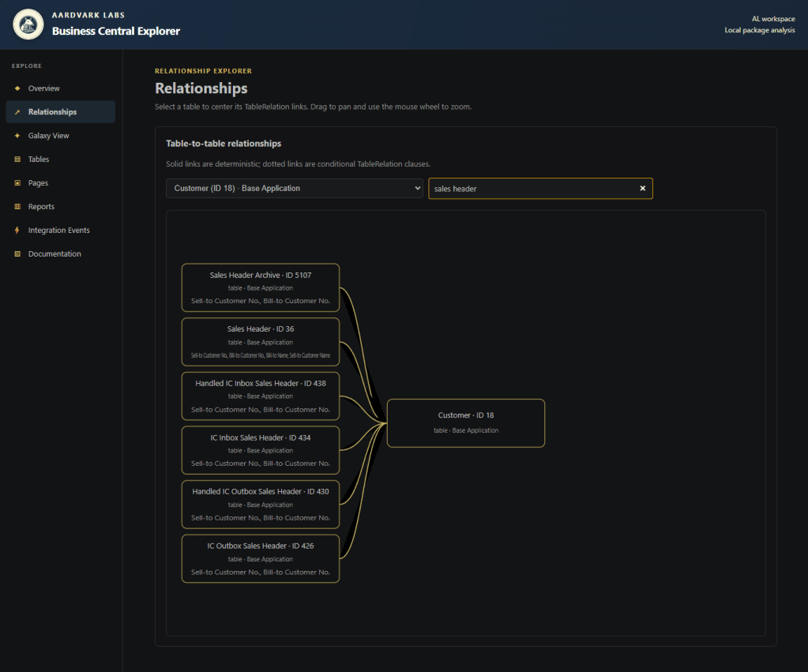Go to Galaxy View
808x672 pixels.
(x=60, y=136)
